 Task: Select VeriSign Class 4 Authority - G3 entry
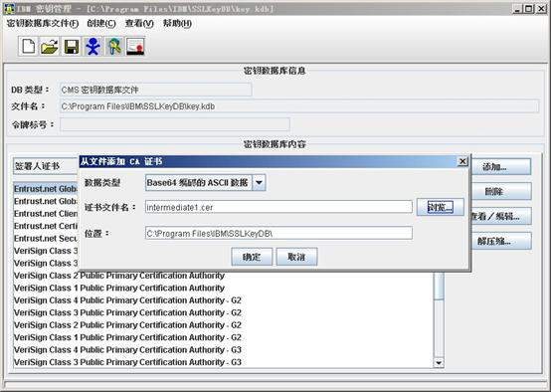point(224,349)
